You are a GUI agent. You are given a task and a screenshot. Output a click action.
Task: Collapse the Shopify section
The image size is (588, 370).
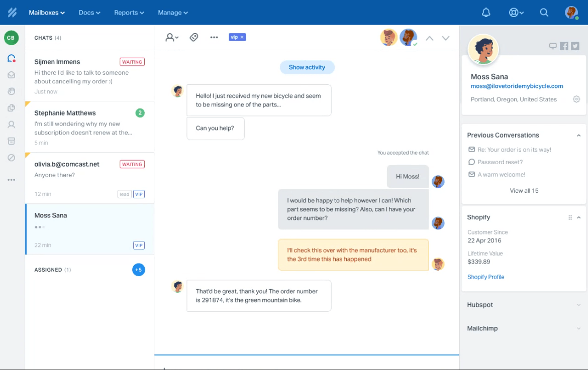pyautogui.click(x=578, y=217)
